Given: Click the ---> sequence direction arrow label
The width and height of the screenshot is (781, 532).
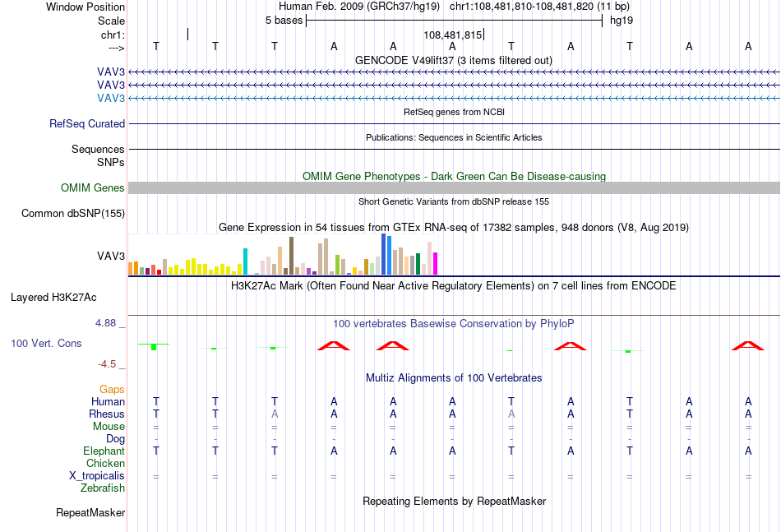Looking at the screenshot, I should 116,48.
